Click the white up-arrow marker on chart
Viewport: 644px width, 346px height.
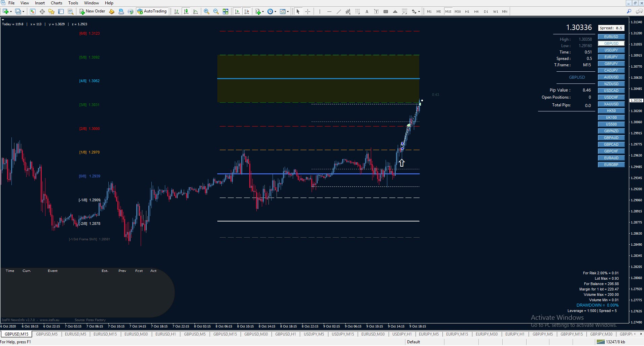401,163
